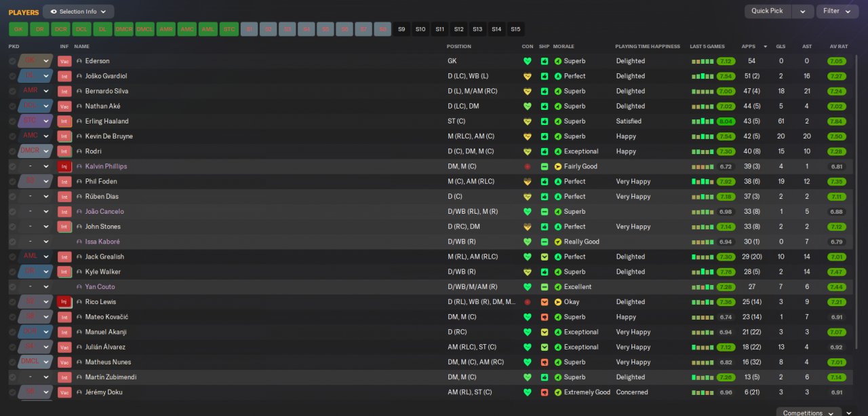The width and height of the screenshot is (868, 416).
Task: Toggle the pick circle for Issa Kaboré
Action: 12,242
